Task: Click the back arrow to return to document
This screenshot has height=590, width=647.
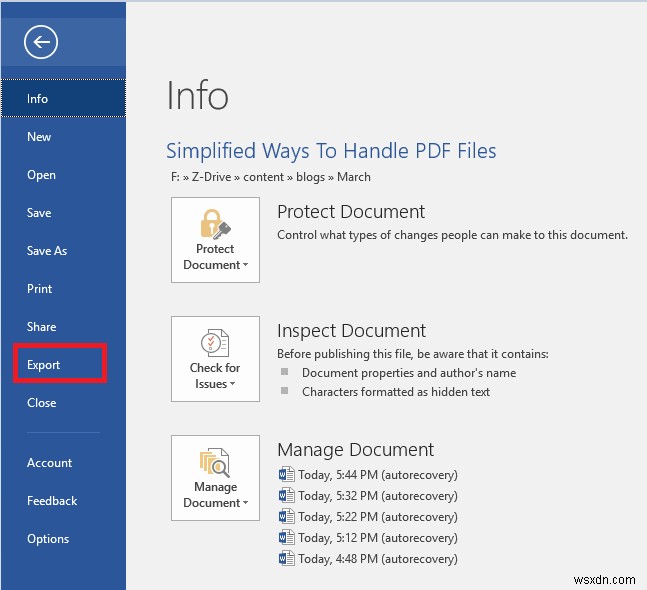Action: [x=41, y=42]
